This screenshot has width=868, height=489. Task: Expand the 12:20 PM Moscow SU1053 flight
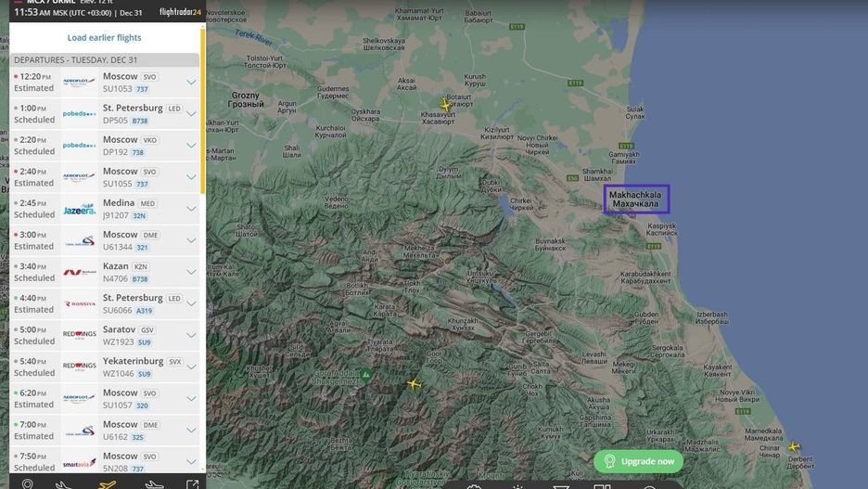click(191, 82)
